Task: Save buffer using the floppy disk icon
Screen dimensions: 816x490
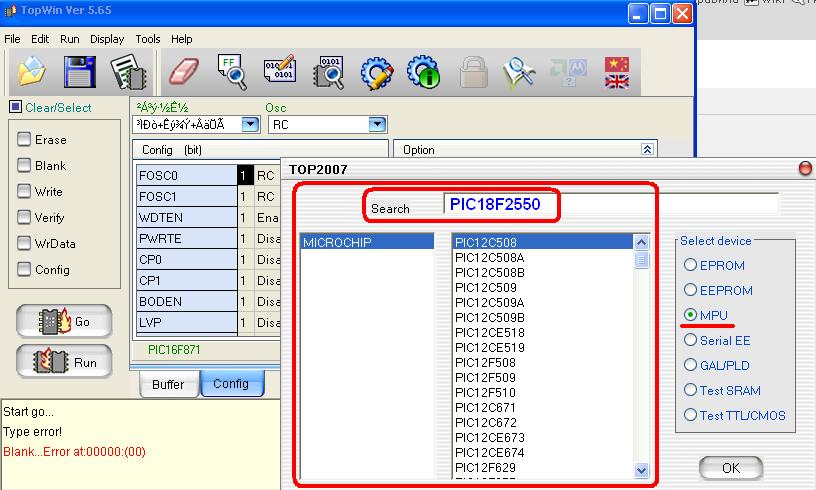Action: (x=80, y=71)
